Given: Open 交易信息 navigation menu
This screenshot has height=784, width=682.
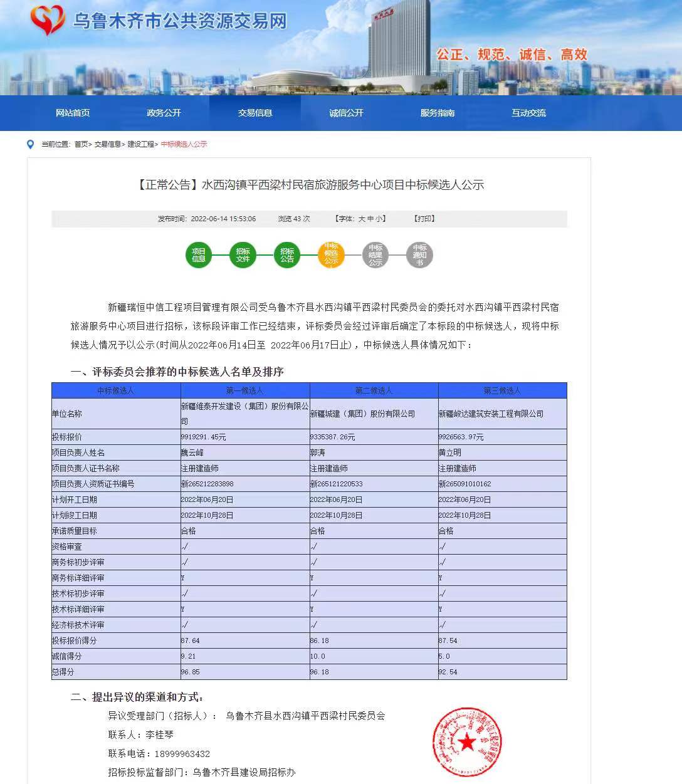Looking at the screenshot, I should [255, 113].
